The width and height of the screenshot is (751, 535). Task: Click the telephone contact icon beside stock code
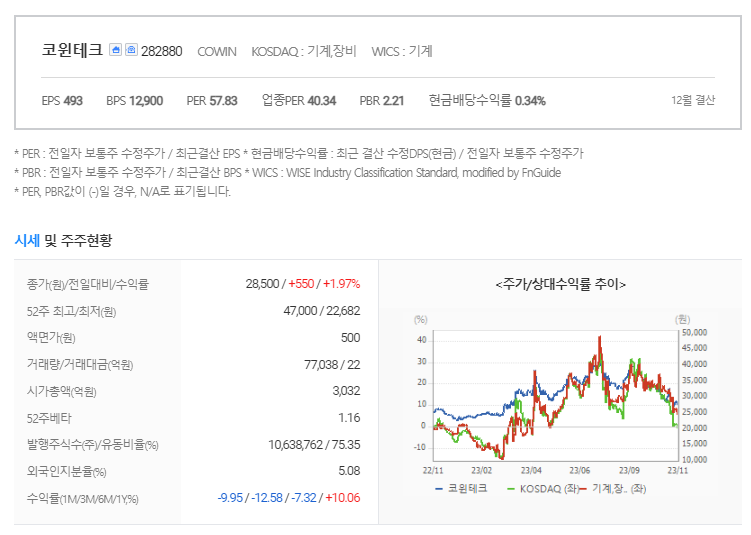[131, 49]
